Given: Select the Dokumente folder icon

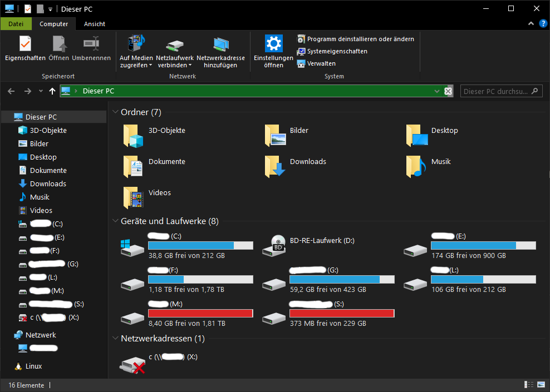Looking at the screenshot, I should coord(133,167).
